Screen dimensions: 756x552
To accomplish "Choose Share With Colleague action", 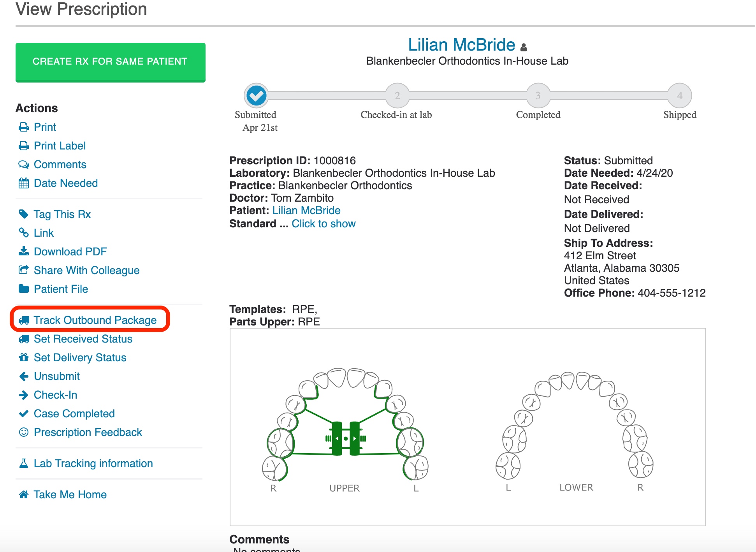I will click(86, 270).
